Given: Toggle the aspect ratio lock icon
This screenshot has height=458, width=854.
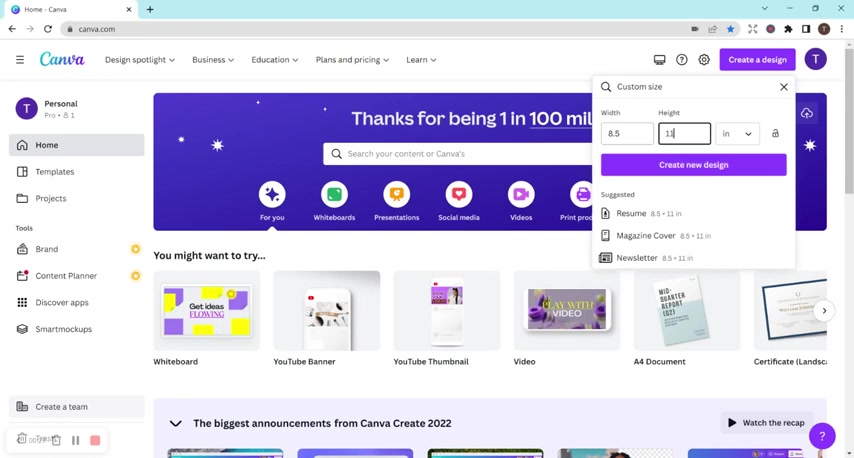Looking at the screenshot, I should [775, 133].
